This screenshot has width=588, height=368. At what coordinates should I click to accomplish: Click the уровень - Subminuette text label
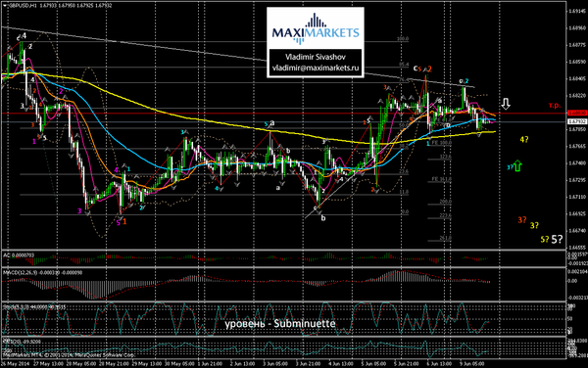[280, 324]
